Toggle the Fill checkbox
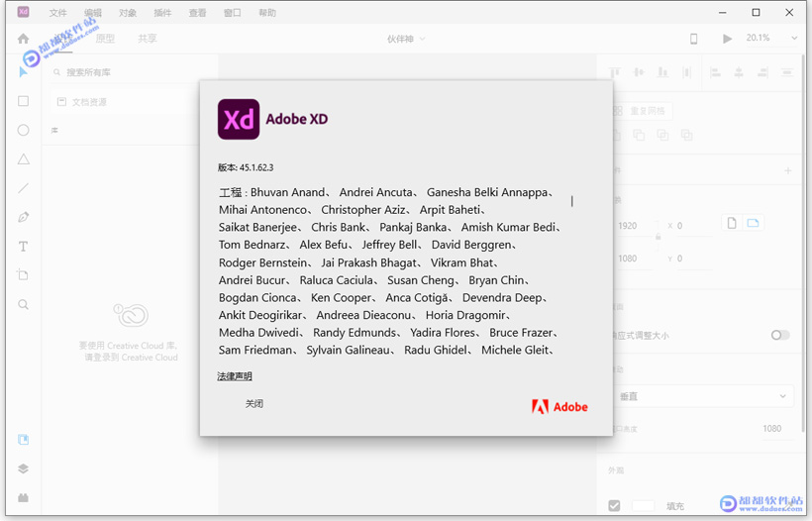The image size is (812, 521). pyautogui.click(x=614, y=505)
